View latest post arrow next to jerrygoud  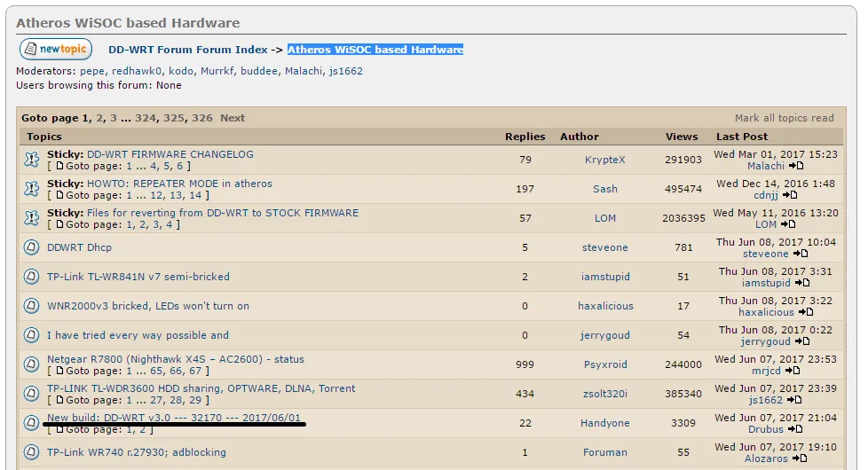point(802,341)
